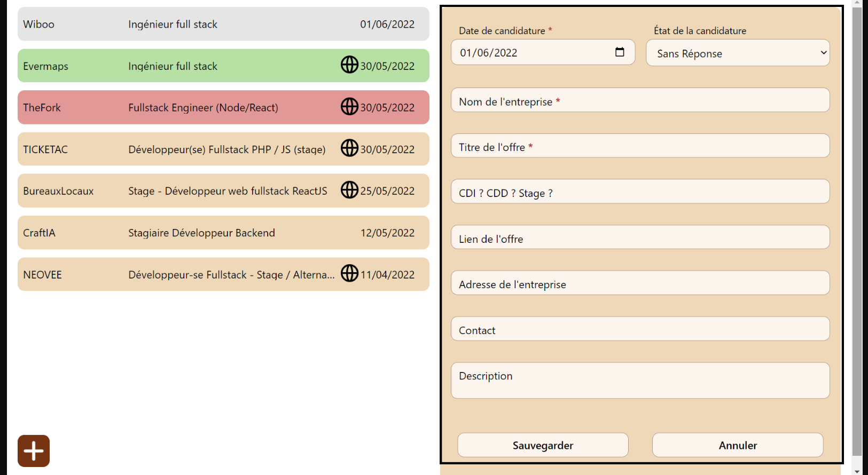
Task: Click the globe icon for TICKETAC
Action: click(x=349, y=148)
